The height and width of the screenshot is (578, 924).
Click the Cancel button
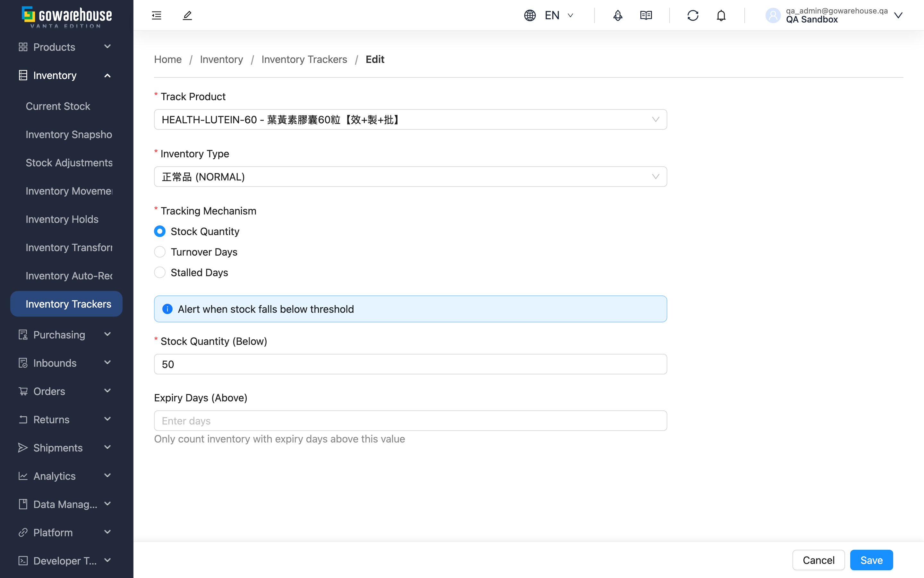tap(819, 560)
